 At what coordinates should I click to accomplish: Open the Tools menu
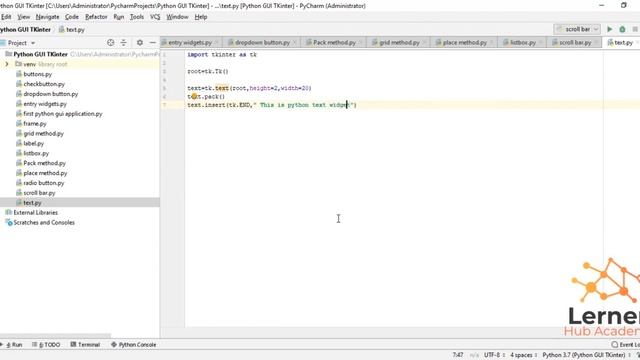pyautogui.click(x=137, y=17)
